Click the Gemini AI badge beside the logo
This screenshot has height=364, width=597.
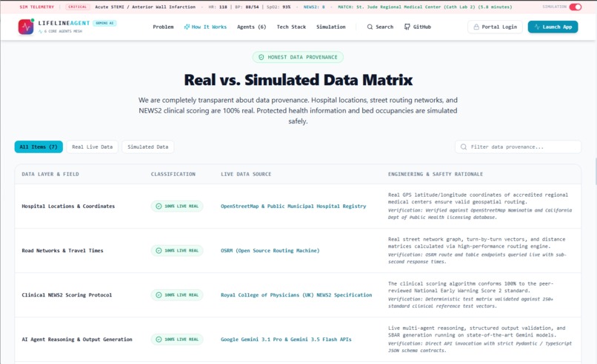[x=104, y=23]
